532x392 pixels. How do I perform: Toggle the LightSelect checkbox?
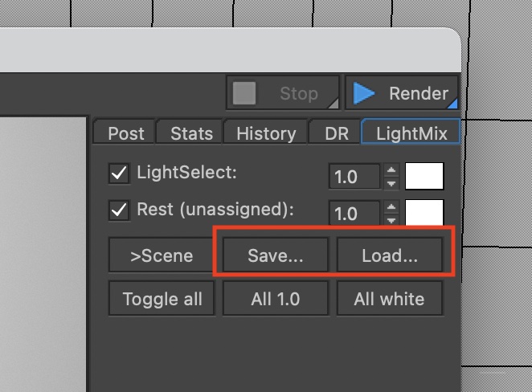[x=120, y=172]
